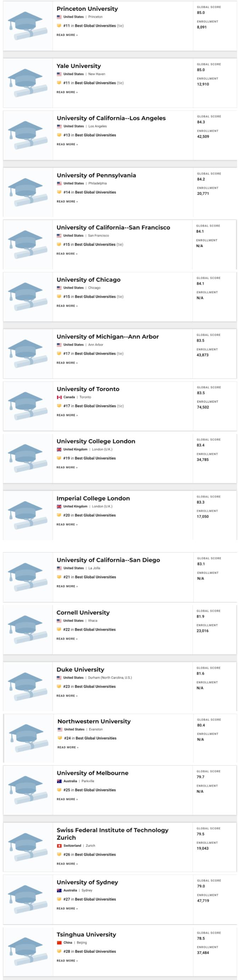Expand Read More under Duke University
240x980 pixels.
67,696
